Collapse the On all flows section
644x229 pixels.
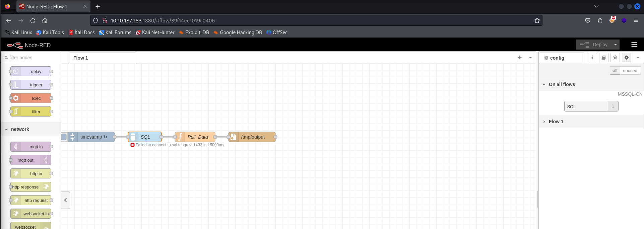(591, 84)
